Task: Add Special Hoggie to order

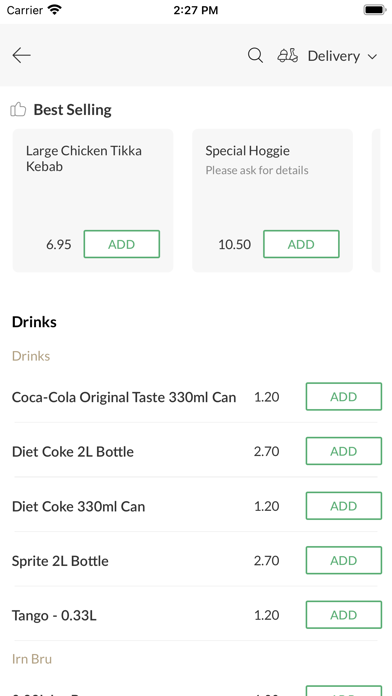Action: tap(301, 244)
